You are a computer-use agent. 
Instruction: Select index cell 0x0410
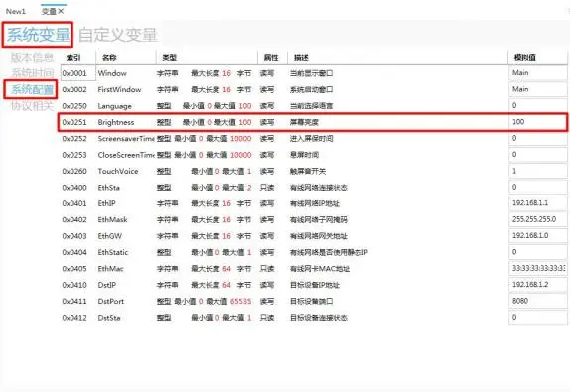tap(74, 285)
